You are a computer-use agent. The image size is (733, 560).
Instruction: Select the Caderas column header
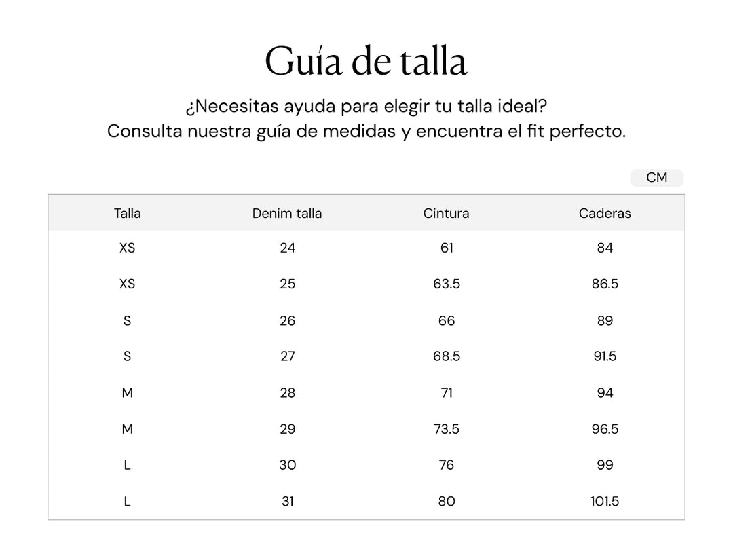coord(605,213)
